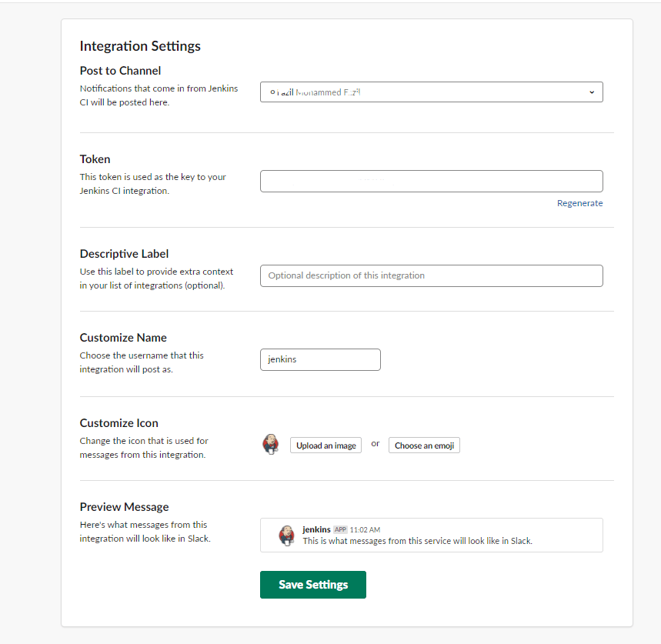661x644 pixels.
Task: Click the Preview Message box
Action: (x=431, y=535)
